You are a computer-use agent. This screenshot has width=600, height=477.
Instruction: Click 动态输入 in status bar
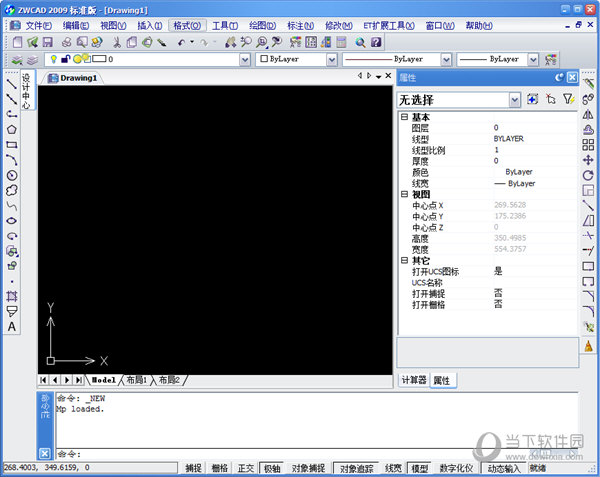coord(504,468)
